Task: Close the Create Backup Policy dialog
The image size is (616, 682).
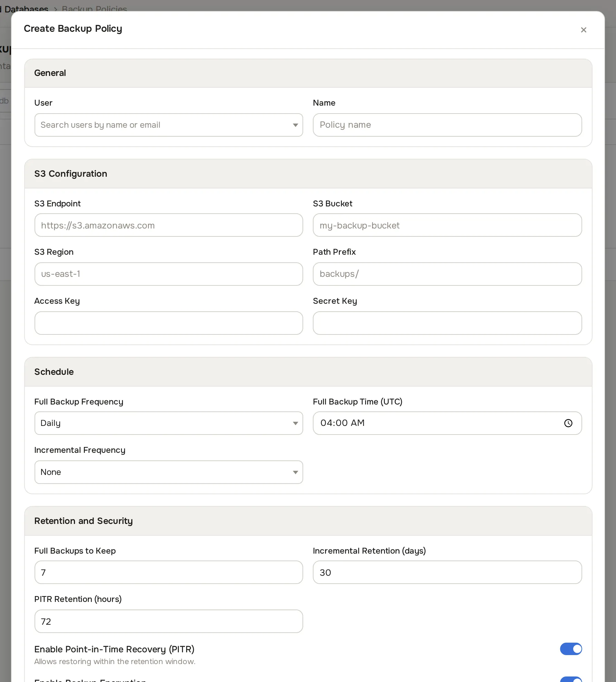Action: (584, 30)
